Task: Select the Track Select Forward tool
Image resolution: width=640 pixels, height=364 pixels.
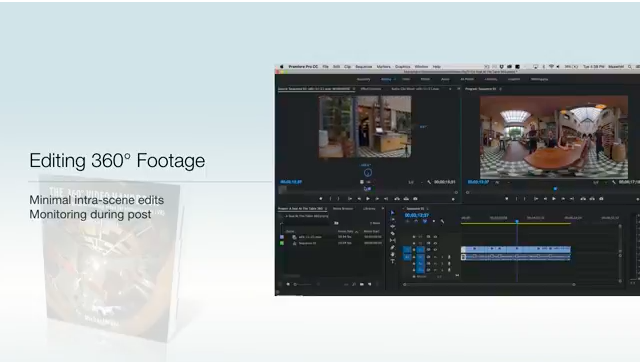Action: (x=393, y=220)
